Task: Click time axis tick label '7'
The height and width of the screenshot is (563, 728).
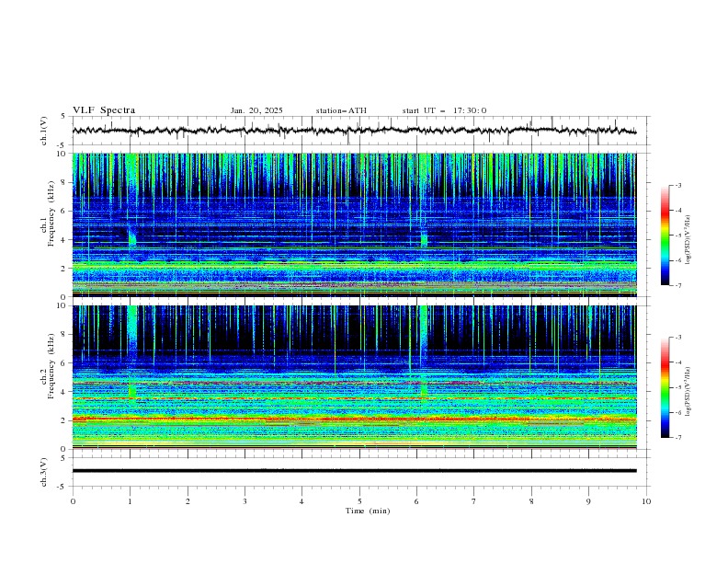Action: click(474, 501)
